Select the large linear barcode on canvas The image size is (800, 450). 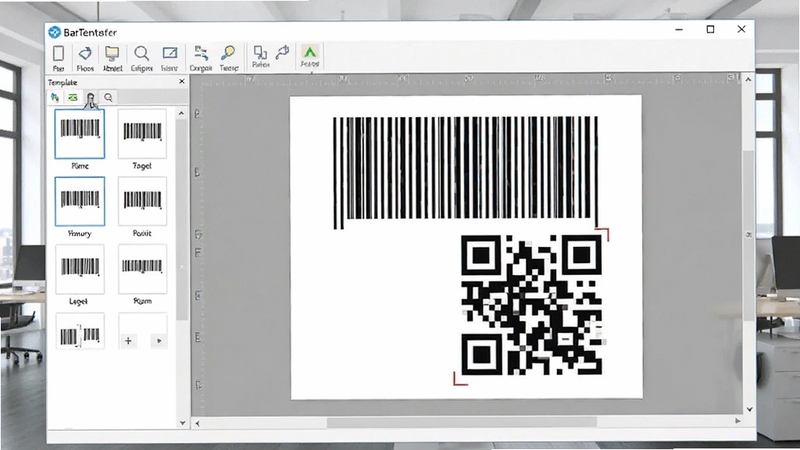[465, 172]
